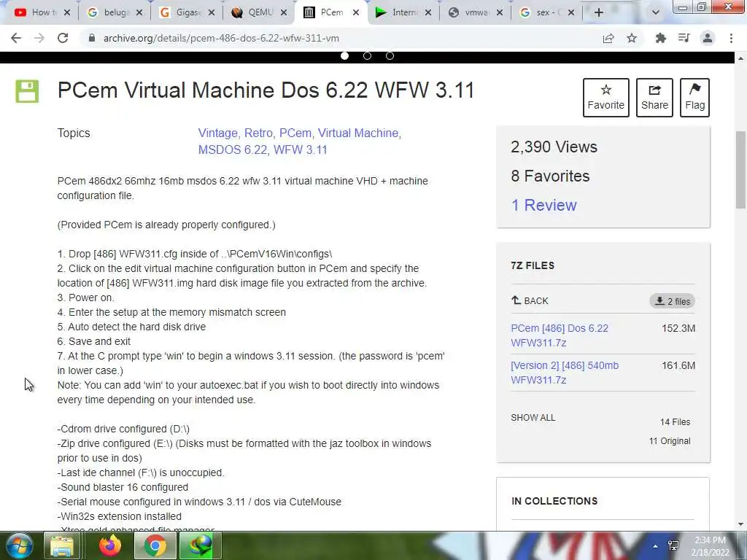Screen dimensions: 747x560
Task: Add item to favorites with Favorite button
Action: point(606,98)
